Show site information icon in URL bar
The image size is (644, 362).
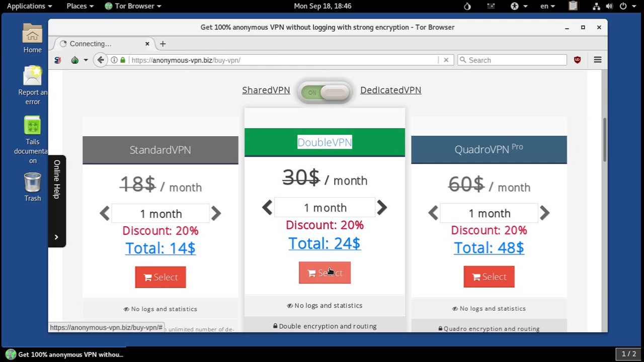pos(114,60)
